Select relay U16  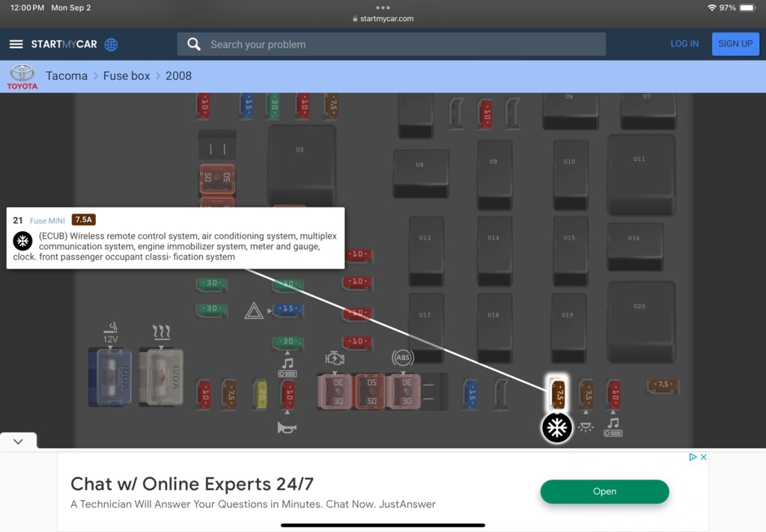click(x=634, y=246)
